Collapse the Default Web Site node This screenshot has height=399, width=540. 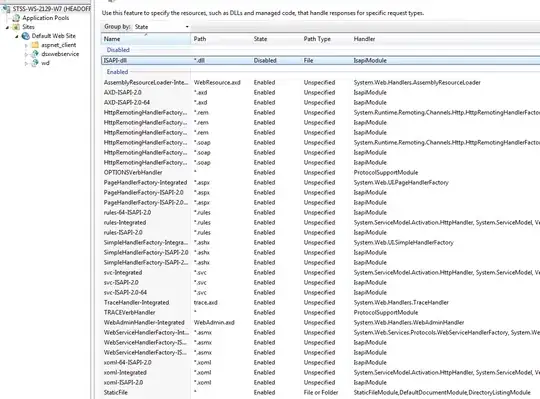pos(17,36)
